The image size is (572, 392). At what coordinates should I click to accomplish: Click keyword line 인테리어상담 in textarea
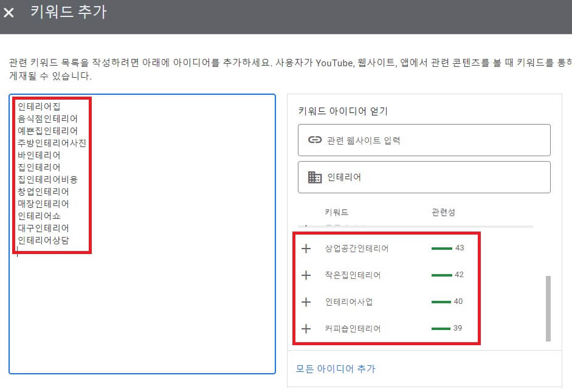click(43, 240)
